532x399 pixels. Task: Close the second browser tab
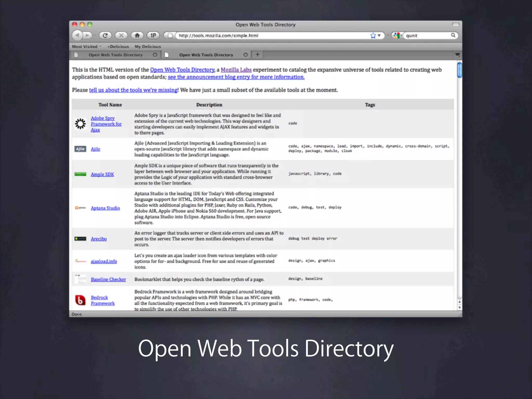tap(245, 55)
